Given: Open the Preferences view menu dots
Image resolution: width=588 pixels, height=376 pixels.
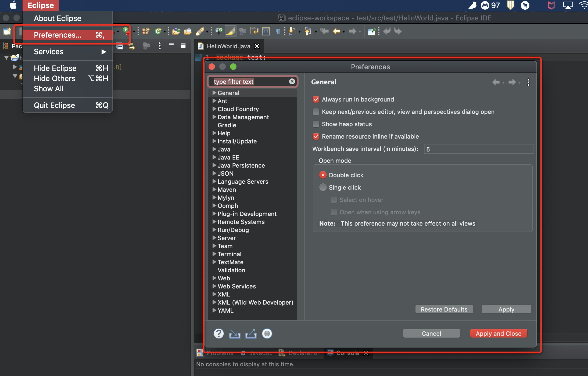Looking at the screenshot, I should [x=528, y=82].
